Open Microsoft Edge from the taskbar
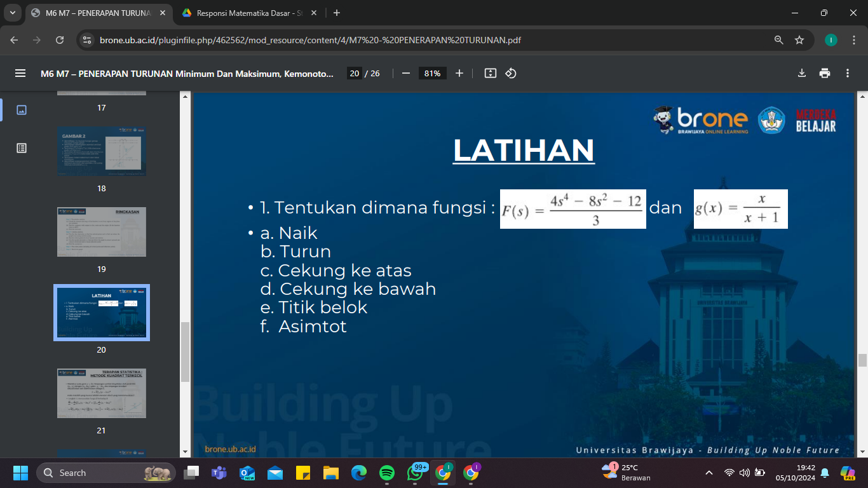The height and width of the screenshot is (488, 868). 359,473
